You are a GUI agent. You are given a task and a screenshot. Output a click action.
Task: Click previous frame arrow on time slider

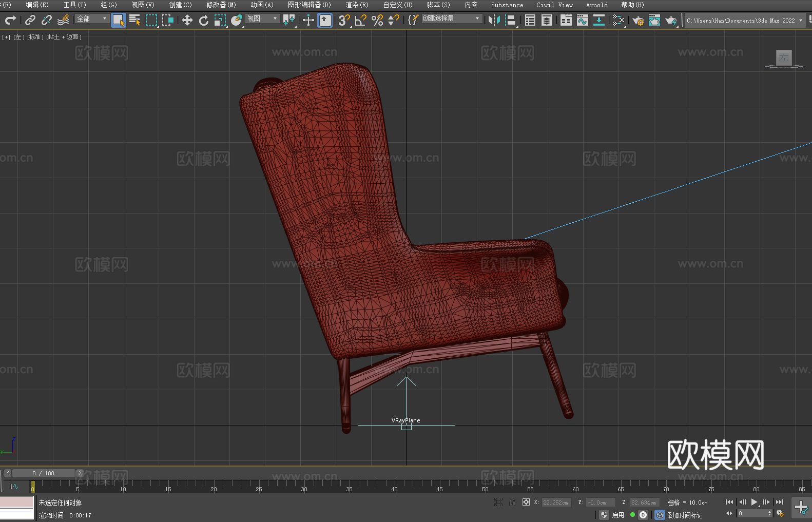click(7, 473)
